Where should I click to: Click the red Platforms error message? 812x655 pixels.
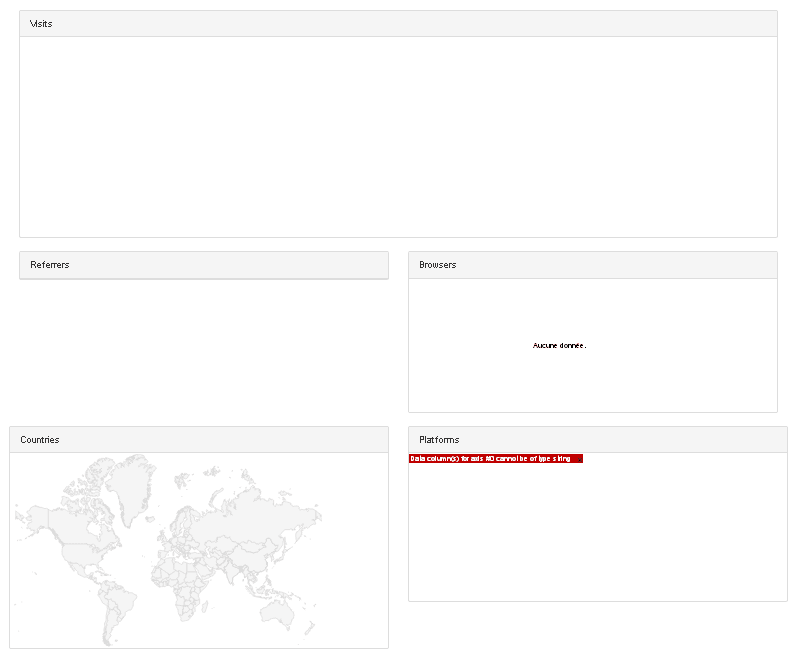pos(495,459)
